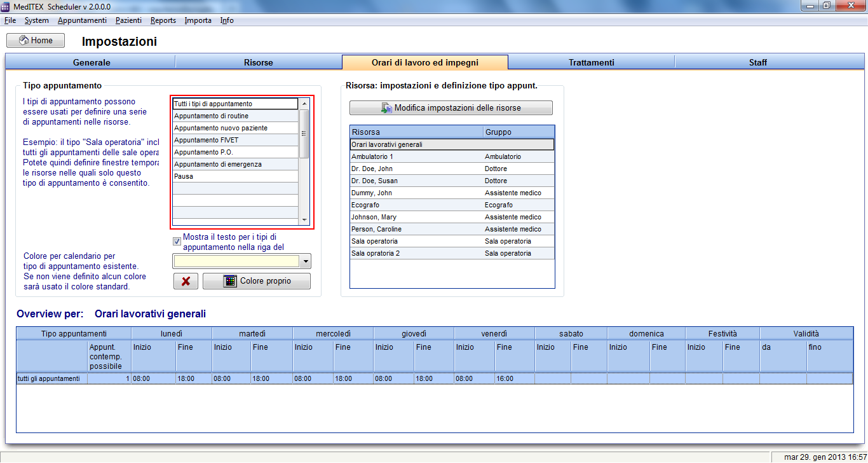This screenshot has width=868, height=463.
Task: Click the red X delete color button
Action: (186, 281)
